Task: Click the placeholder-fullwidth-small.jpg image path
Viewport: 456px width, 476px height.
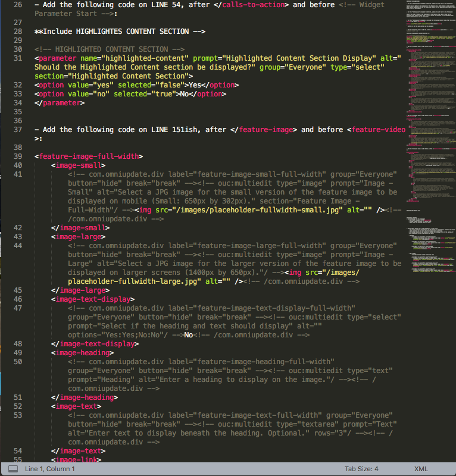Action: [245, 210]
